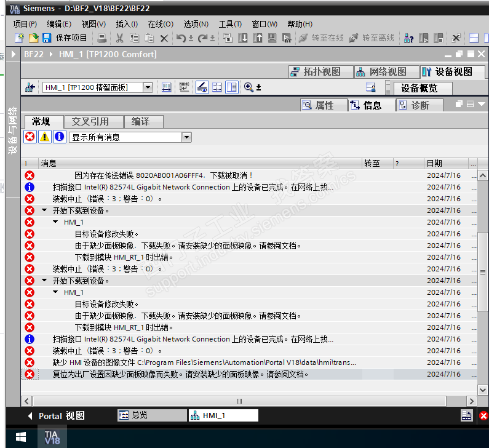
Task: Open the zoom level dropdown arrow
Action: (x=258, y=87)
